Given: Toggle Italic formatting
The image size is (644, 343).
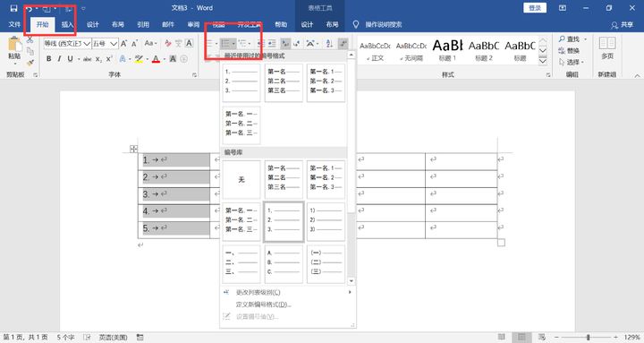Looking at the screenshot, I should click(x=59, y=59).
